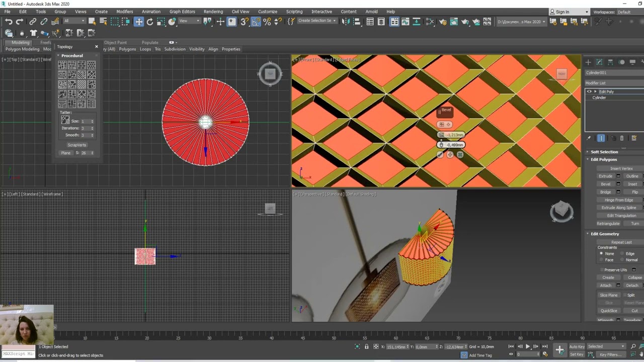Open the Modifier List dropdown
644x362 pixels.
click(x=614, y=83)
